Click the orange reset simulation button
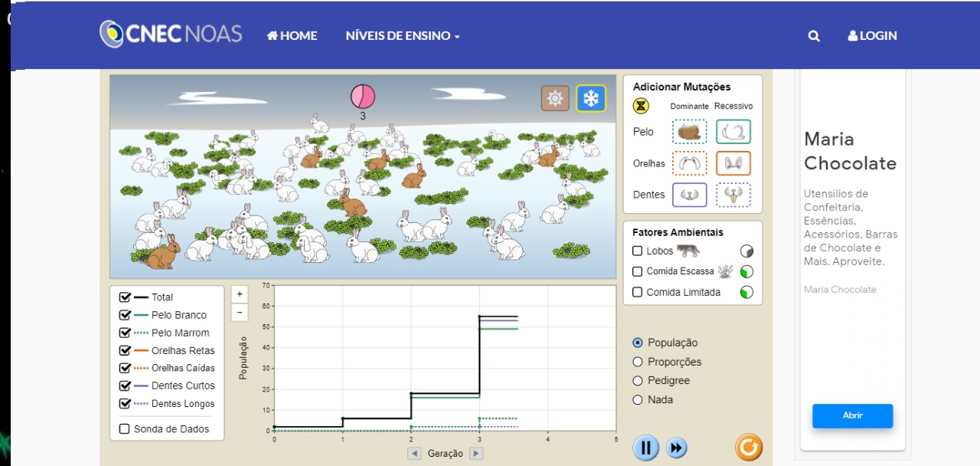 point(748,447)
